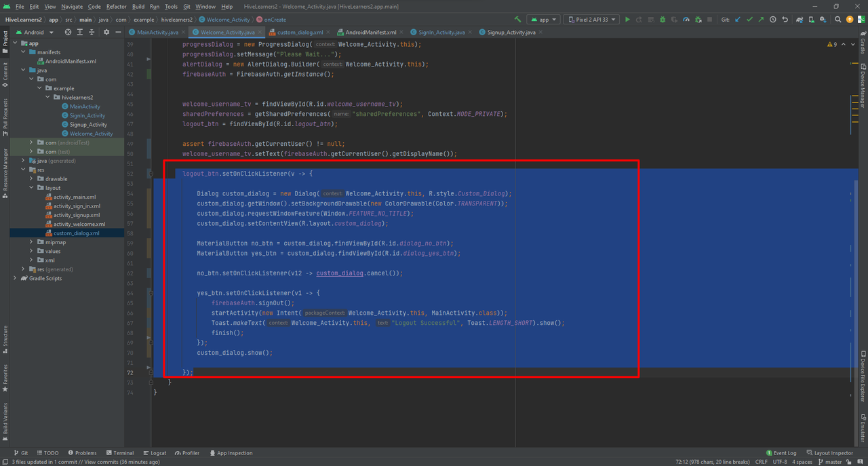This screenshot has height=466, width=868.
Task: Click the Git commit checkmark icon
Action: point(749,20)
